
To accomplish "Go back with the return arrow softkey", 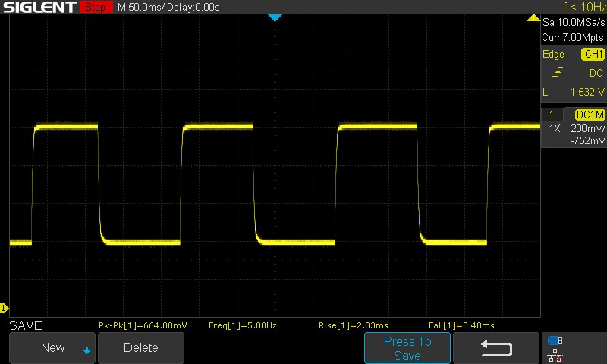I will pyautogui.click(x=496, y=348).
